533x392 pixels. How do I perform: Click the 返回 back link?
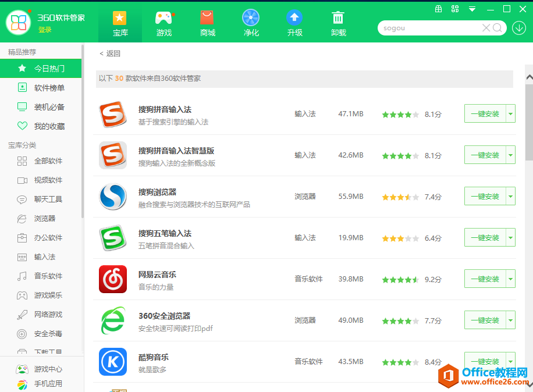[x=110, y=54]
